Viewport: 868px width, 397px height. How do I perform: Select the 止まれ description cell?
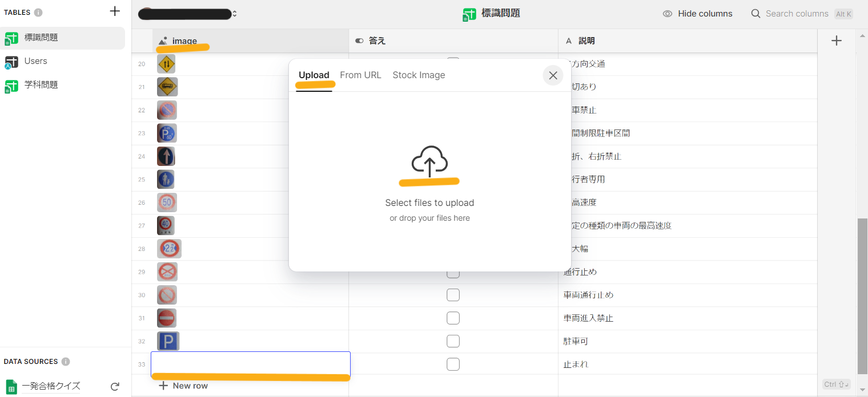pos(688,364)
